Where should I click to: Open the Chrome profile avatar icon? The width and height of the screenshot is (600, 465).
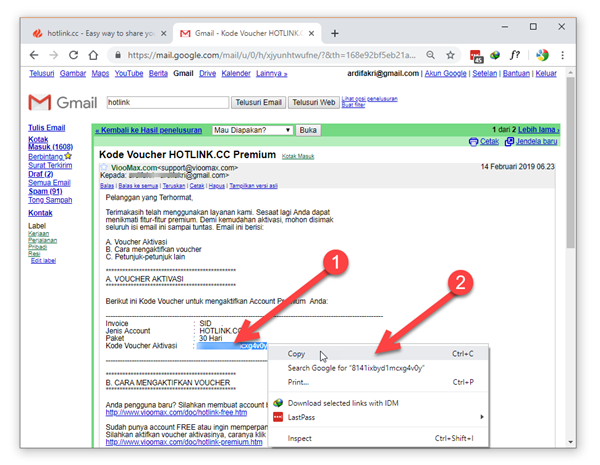click(x=542, y=55)
